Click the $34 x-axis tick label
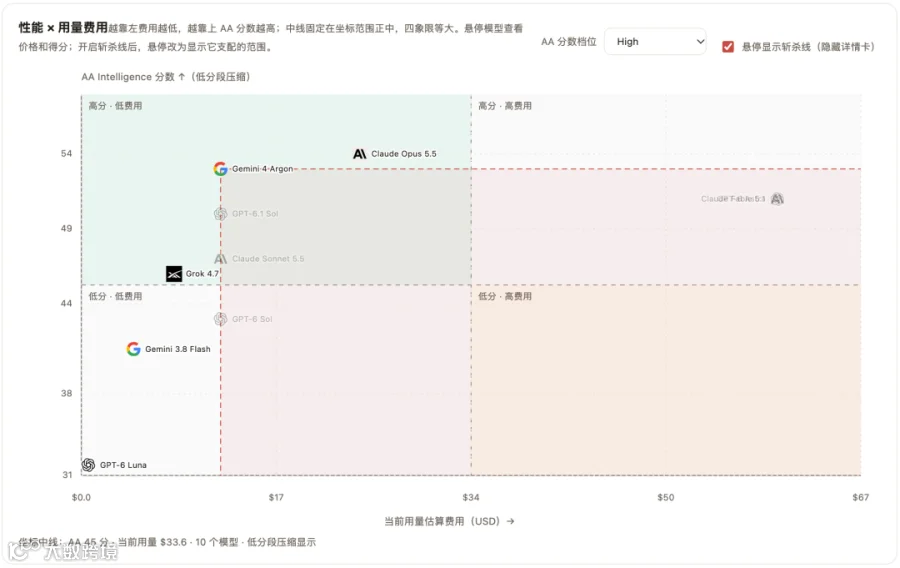The height and width of the screenshot is (568, 900). tap(471, 497)
